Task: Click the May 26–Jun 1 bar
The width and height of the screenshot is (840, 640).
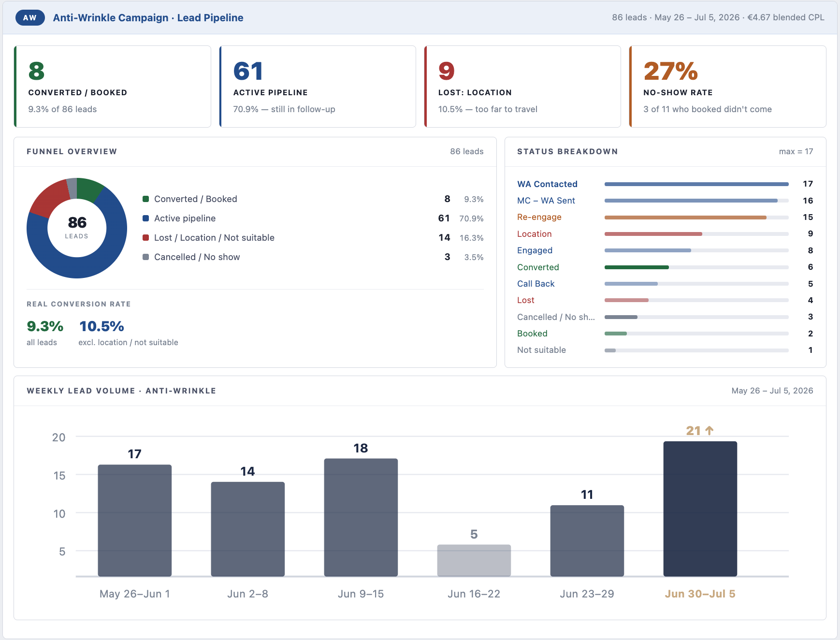Action: coord(135,521)
